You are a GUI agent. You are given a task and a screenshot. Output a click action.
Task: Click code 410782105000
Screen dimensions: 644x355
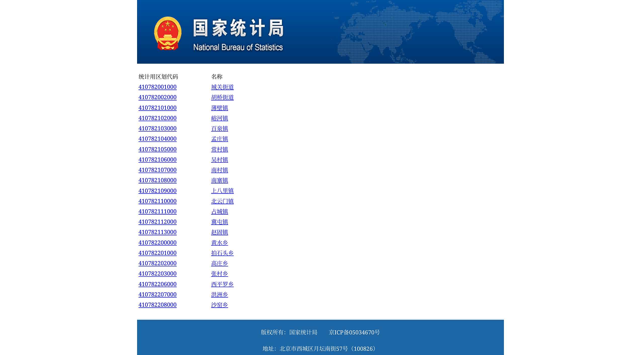(x=157, y=149)
